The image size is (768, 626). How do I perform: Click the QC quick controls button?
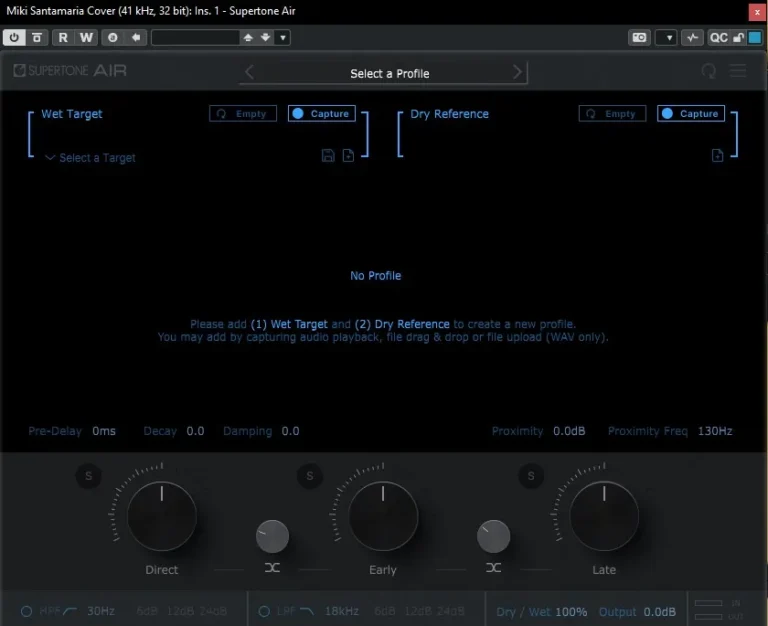pyautogui.click(x=719, y=38)
